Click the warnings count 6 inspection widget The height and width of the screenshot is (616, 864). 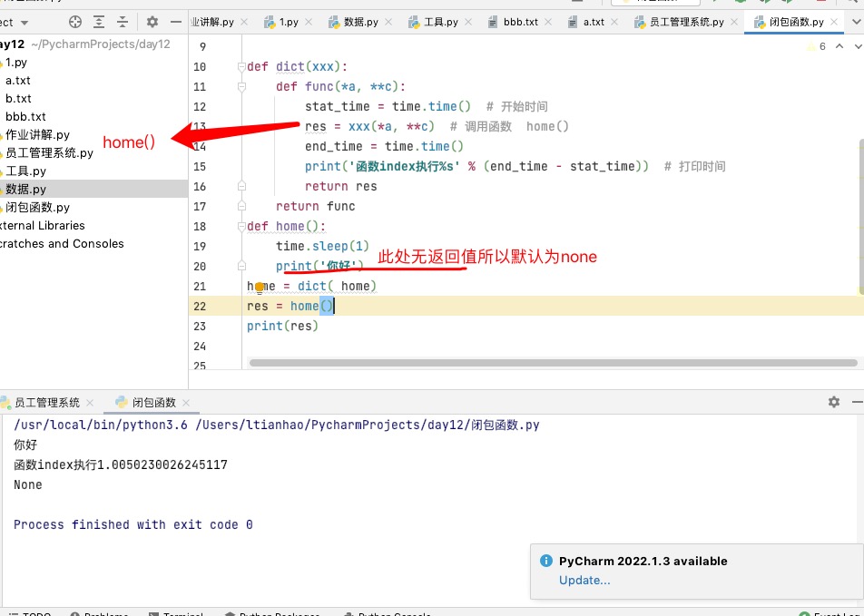point(816,46)
